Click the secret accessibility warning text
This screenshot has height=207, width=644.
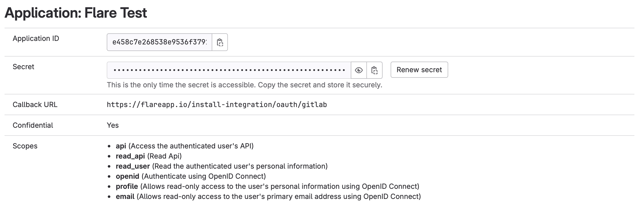[245, 85]
